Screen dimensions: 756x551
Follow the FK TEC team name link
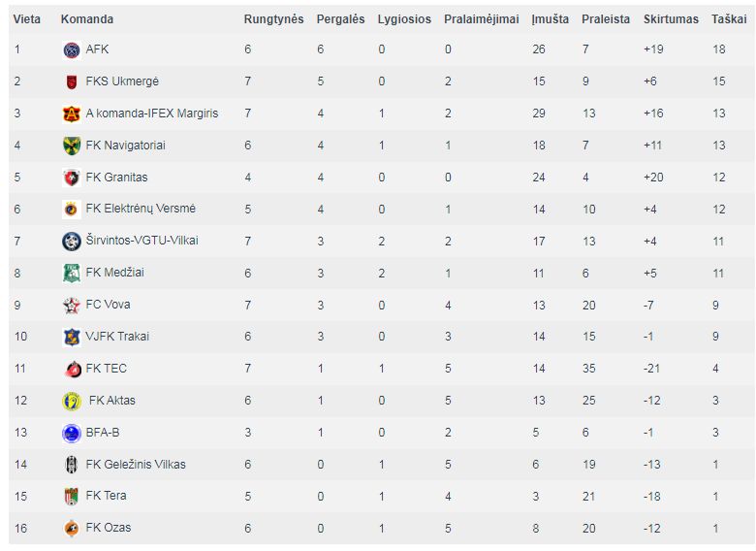(x=106, y=369)
